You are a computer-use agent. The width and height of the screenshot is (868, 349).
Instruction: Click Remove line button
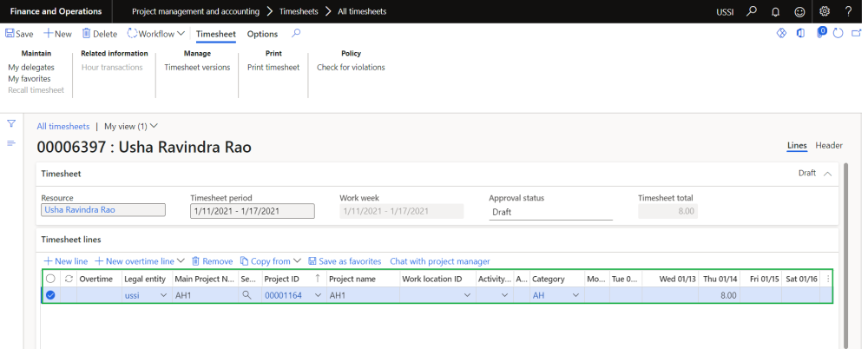pos(212,261)
